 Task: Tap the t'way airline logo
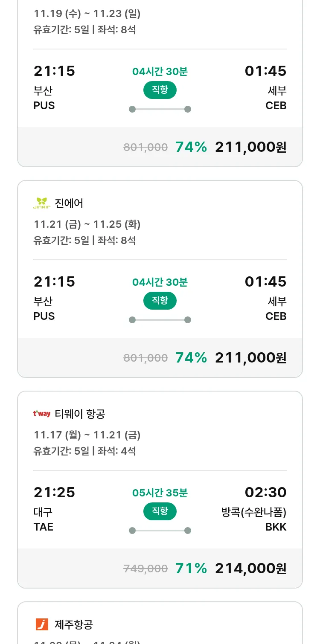(42, 414)
